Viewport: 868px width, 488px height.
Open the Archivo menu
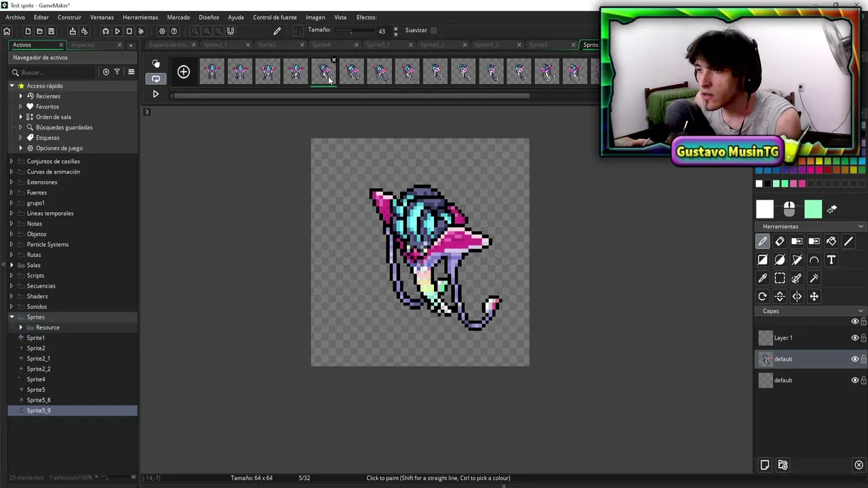15,18
